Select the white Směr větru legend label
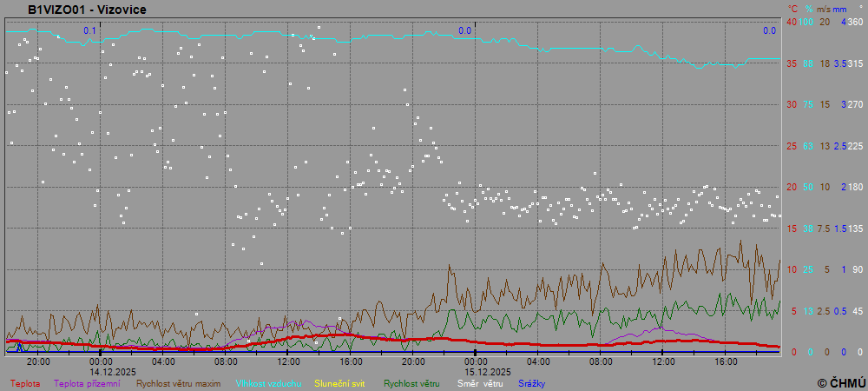This screenshot has width=868, height=391. 480,383
